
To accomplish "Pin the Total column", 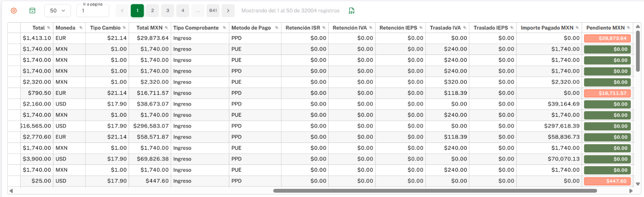I will (x=49, y=28).
